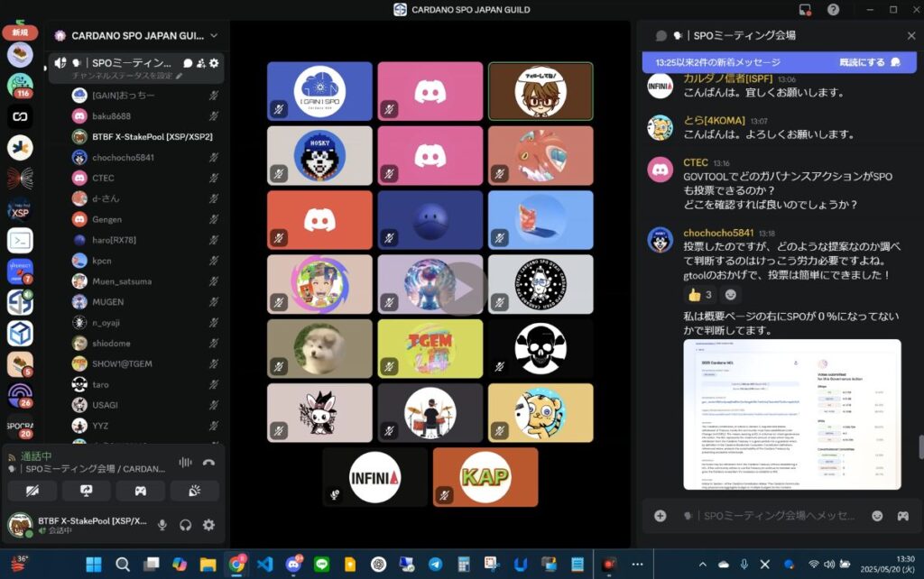Image resolution: width=924 pixels, height=579 pixels.
Task: Open terminal-icon server in sidebar
Action: pyautogui.click(x=20, y=240)
